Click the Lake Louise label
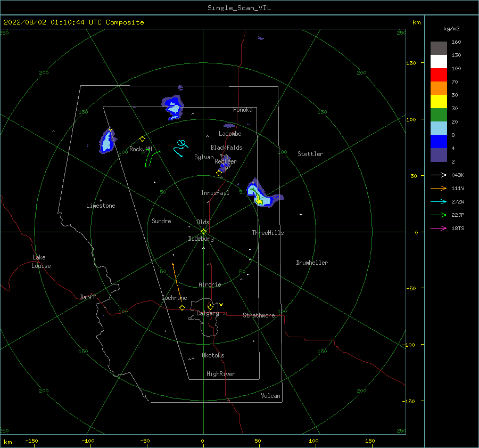The height and width of the screenshot is (448, 479). [x=41, y=262]
